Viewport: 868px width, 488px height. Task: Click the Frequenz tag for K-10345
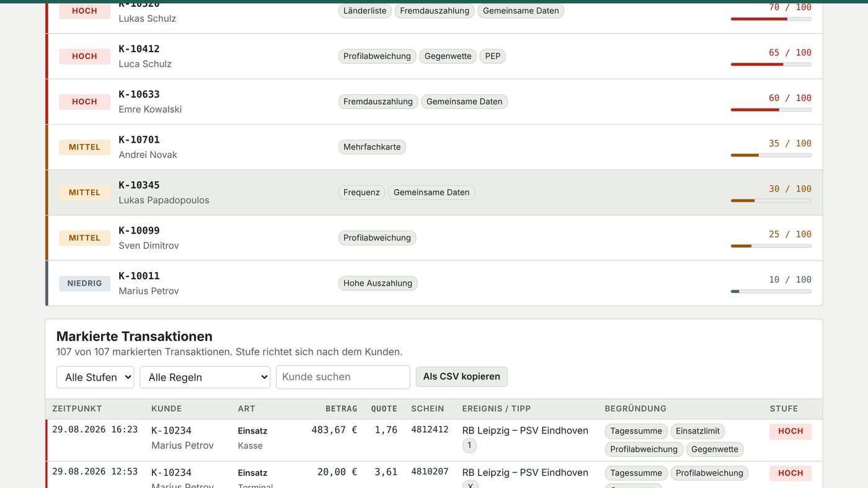point(361,192)
